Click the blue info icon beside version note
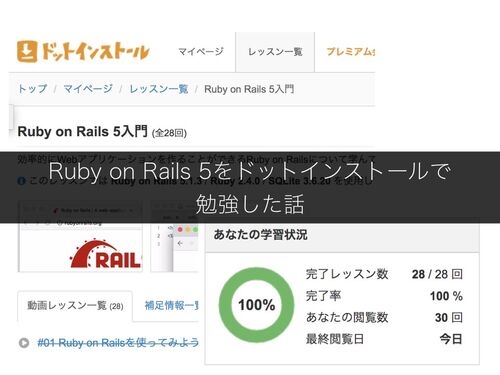Viewport: 500px width, 375px height. (22, 181)
